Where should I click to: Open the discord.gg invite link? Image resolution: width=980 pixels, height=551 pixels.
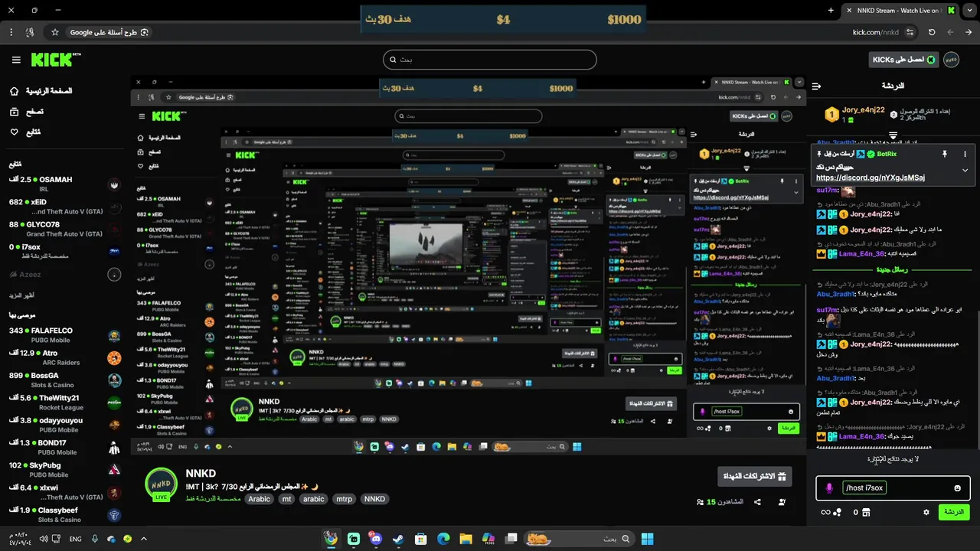(x=871, y=178)
